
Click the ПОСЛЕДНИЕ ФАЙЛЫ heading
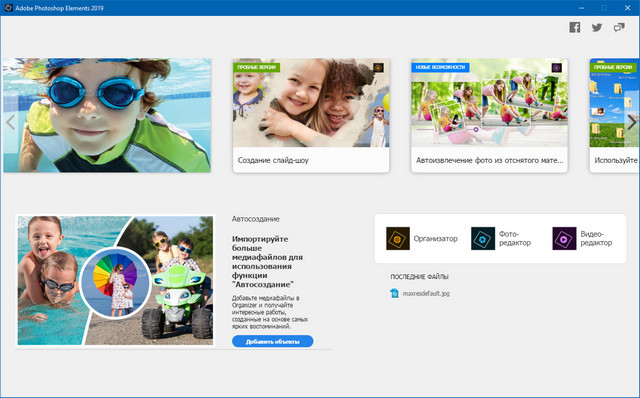(419, 276)
